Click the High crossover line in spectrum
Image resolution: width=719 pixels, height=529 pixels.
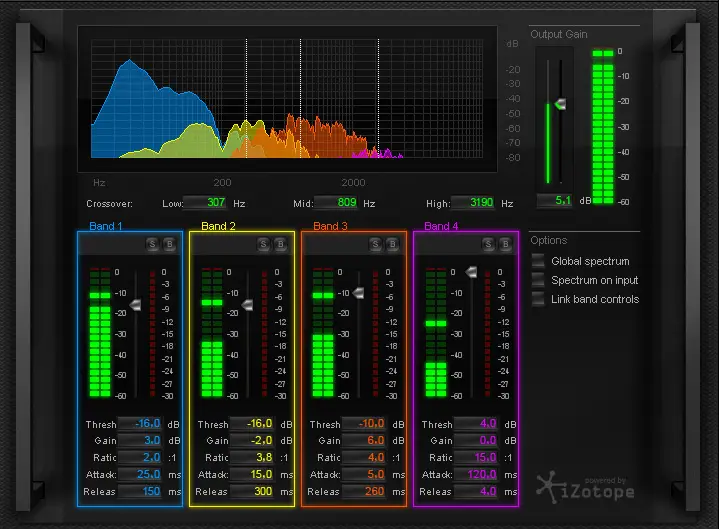point(378,99)
